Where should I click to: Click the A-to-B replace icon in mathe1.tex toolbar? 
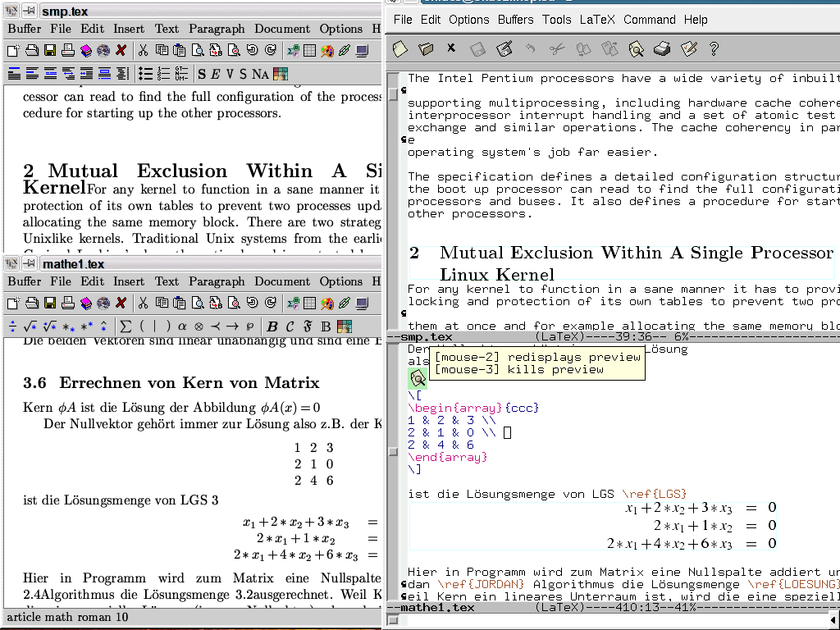(216, 304)
